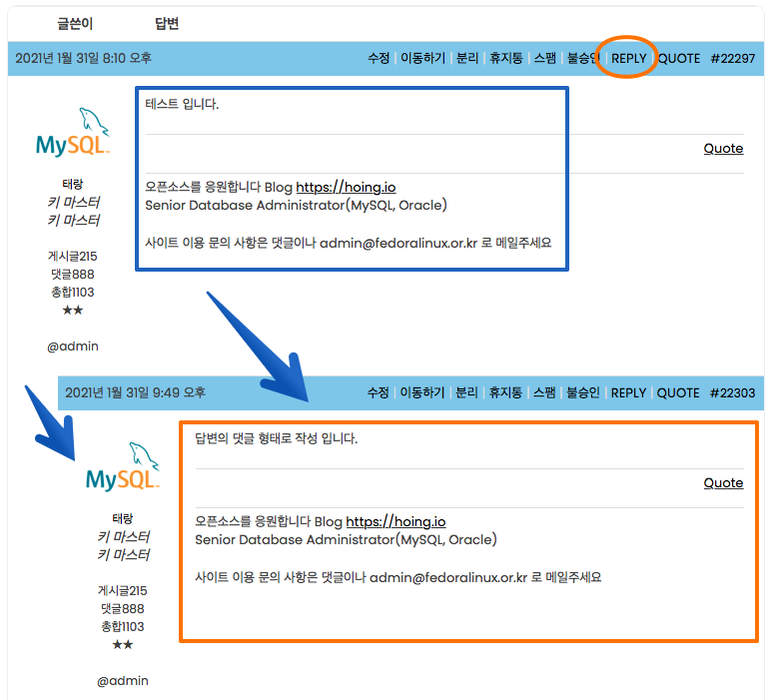This screenshot has height=700, width=776.
Task: Click 분리 on post #22297
Action: 466,58
